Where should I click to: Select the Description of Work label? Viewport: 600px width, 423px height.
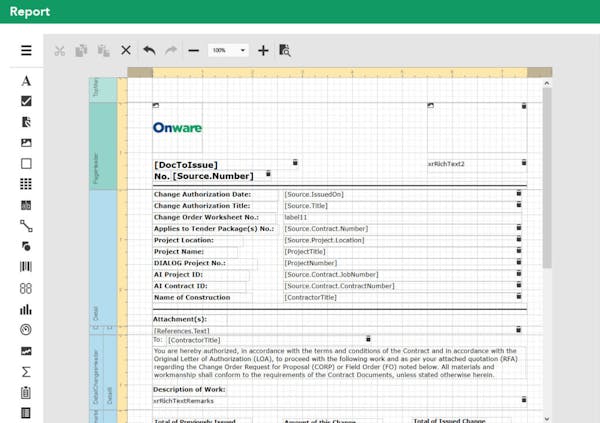point(190,389)
